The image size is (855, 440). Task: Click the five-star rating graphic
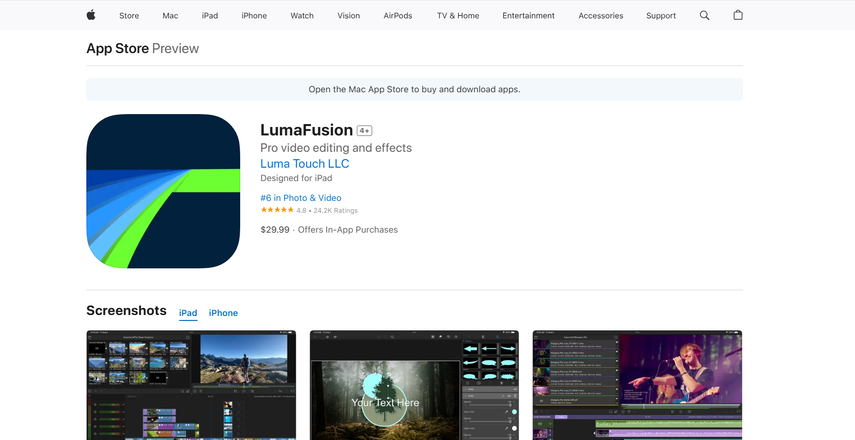277,210
